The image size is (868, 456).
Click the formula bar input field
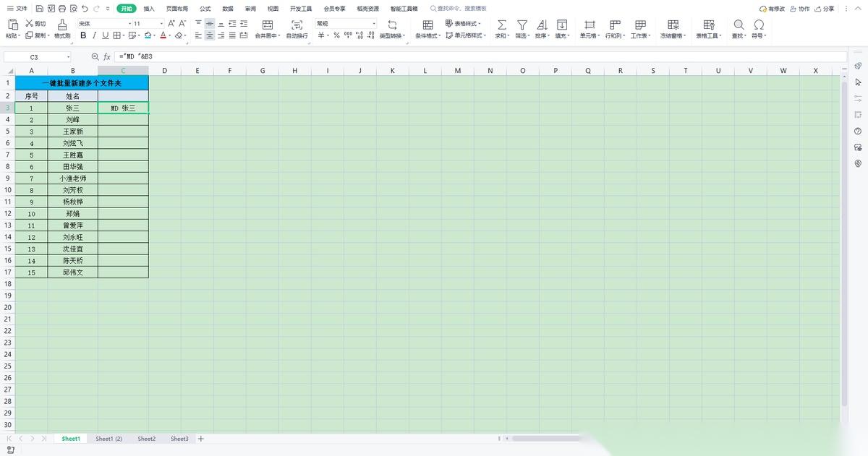coord(481,56)
